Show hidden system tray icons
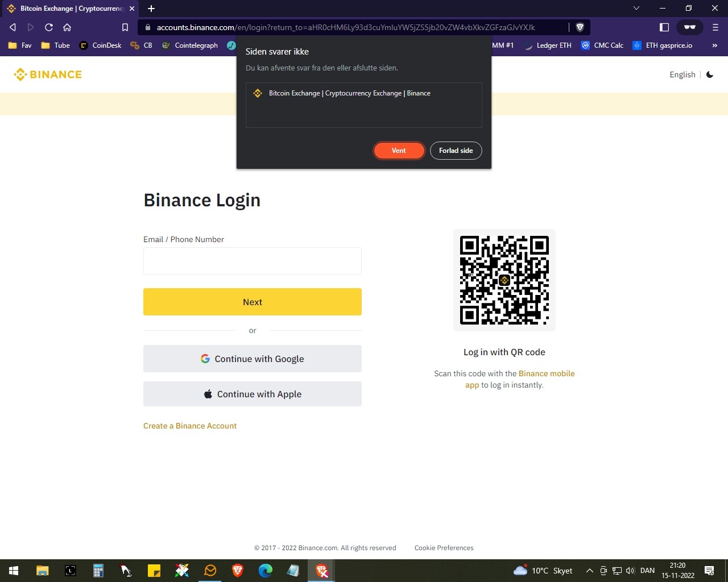728x582 pixels. (x=590, y=571)
